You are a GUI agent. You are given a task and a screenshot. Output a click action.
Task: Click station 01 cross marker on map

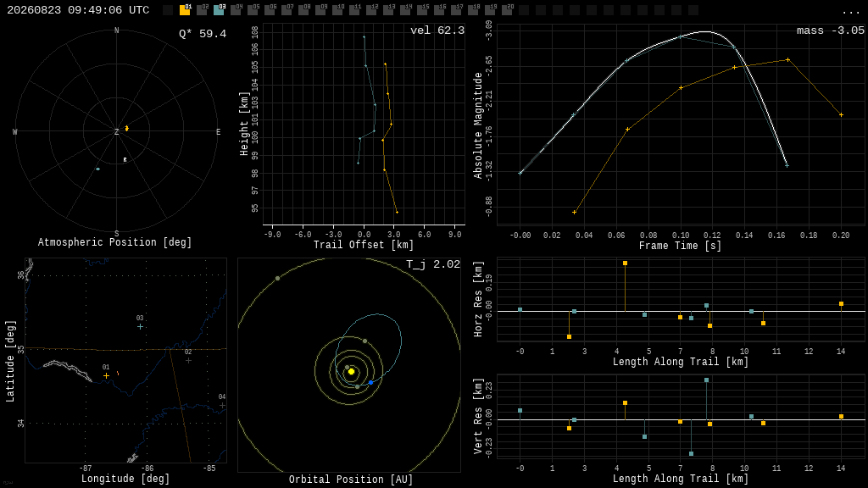(x=106, y=375)
